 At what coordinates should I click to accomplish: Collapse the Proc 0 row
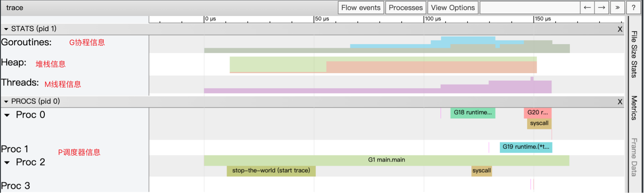(x=7, y=115)
